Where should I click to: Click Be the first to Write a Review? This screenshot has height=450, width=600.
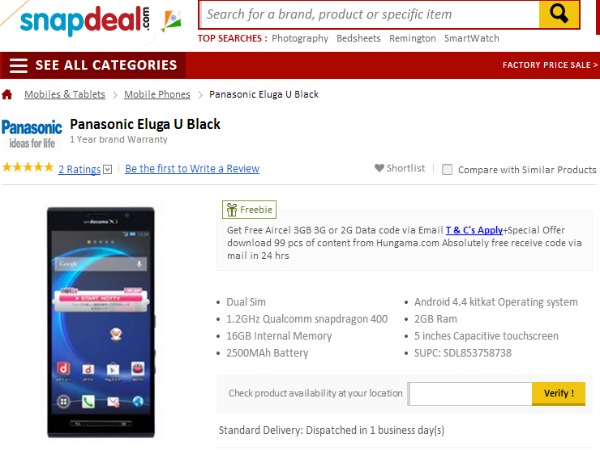[x=192, y=169]
